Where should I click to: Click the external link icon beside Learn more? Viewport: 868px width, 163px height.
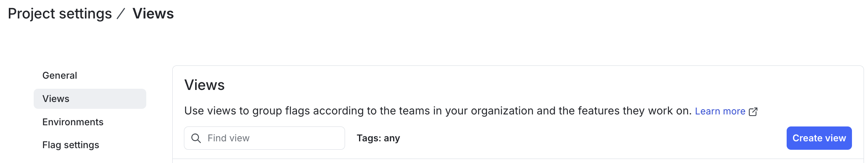point(753,112)
